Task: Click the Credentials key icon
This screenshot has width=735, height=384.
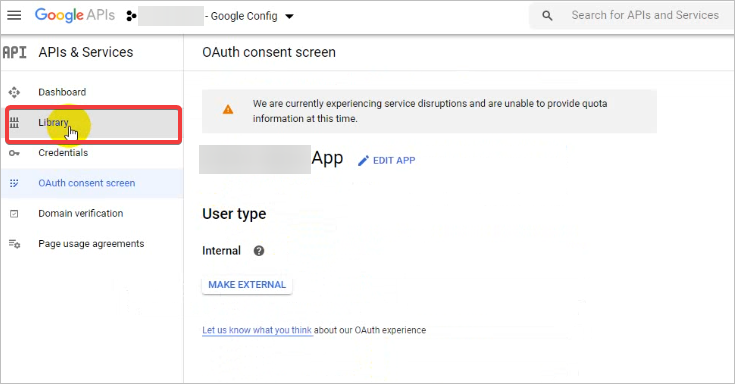Action: (x=14, y=153)
